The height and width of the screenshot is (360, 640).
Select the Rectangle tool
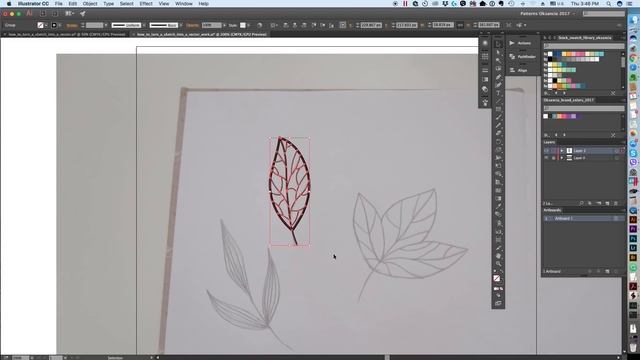pyautogui.click(x=498, y=109)
